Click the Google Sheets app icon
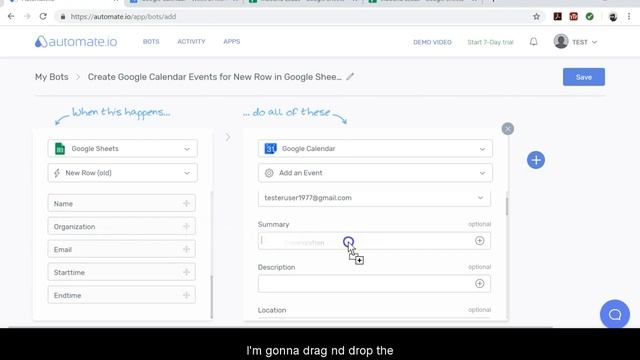 point(60,149)
